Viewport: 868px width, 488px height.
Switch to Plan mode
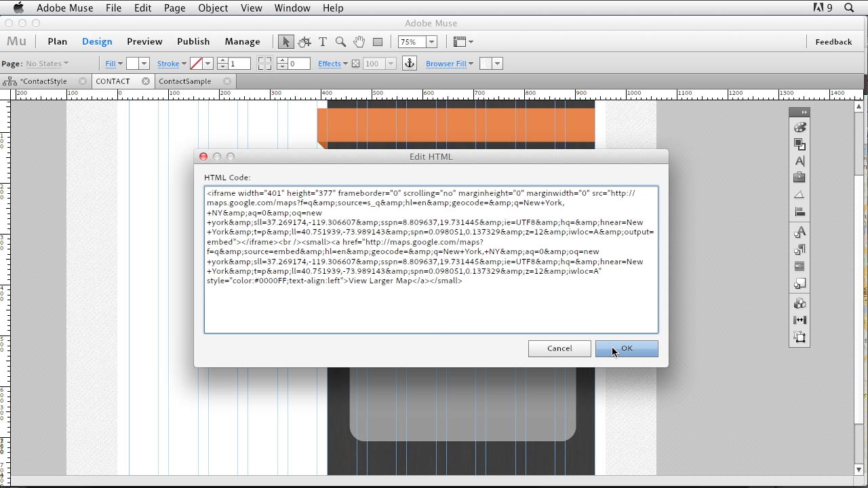57,41
